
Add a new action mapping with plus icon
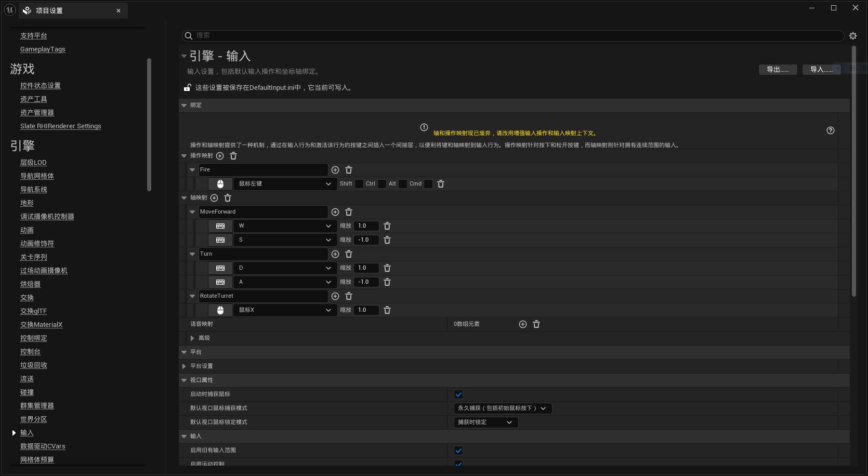pos(220,156)
